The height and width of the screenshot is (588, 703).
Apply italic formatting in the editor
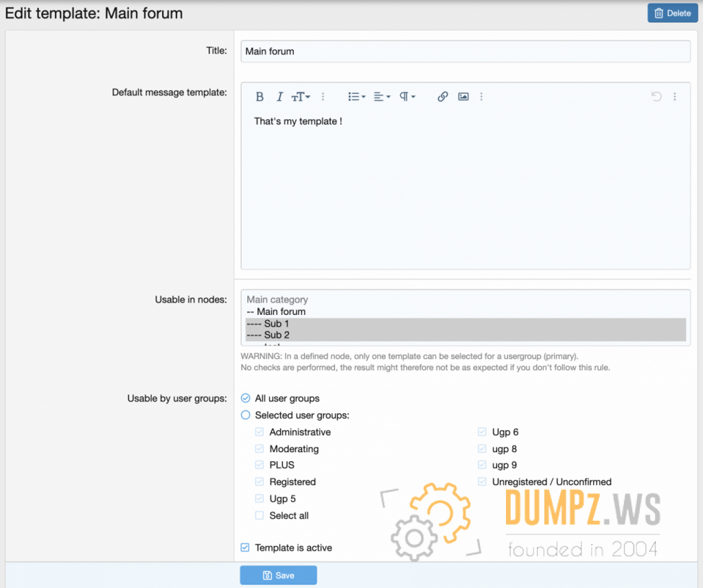point(279,97)
